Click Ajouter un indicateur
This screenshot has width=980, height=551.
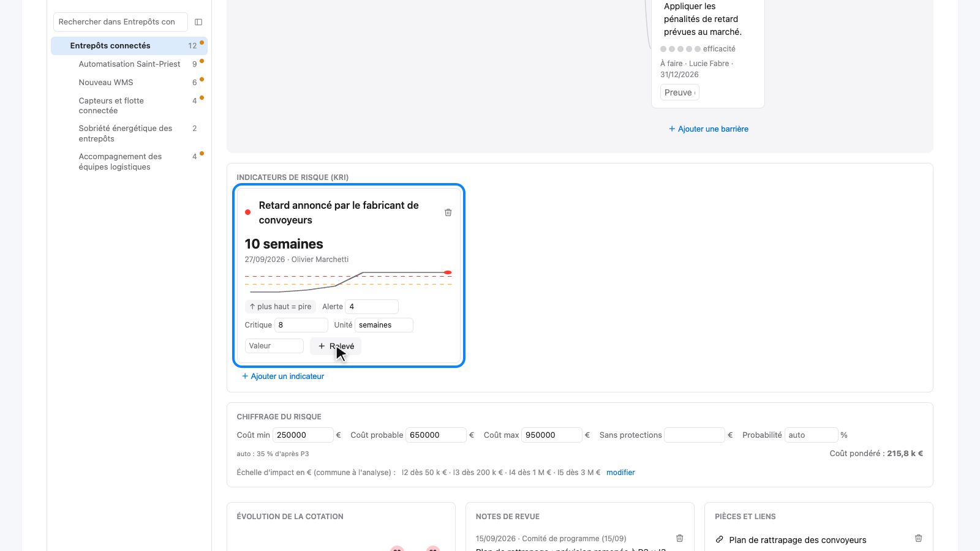pyautogui.click(x=283, y=377)
